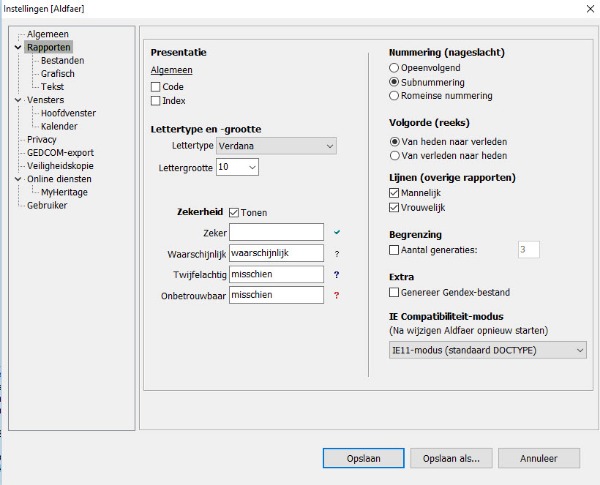Click the question mark icon beside Waarschijnlijk
The height and width of the screenshot is (485, 600).
(x=337, y=253)
